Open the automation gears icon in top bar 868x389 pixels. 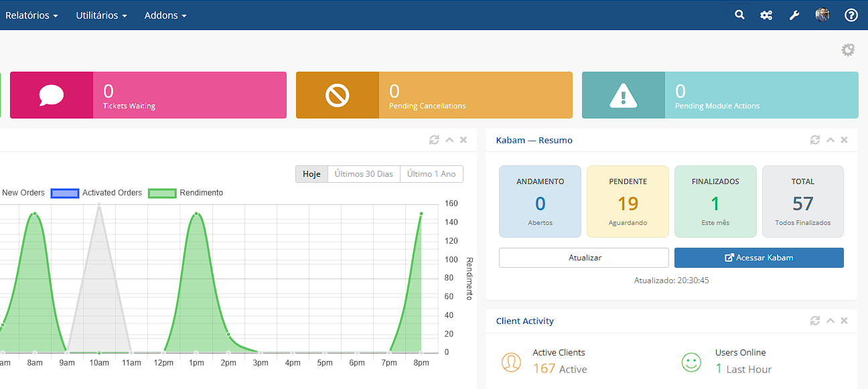tap(766, 15)
